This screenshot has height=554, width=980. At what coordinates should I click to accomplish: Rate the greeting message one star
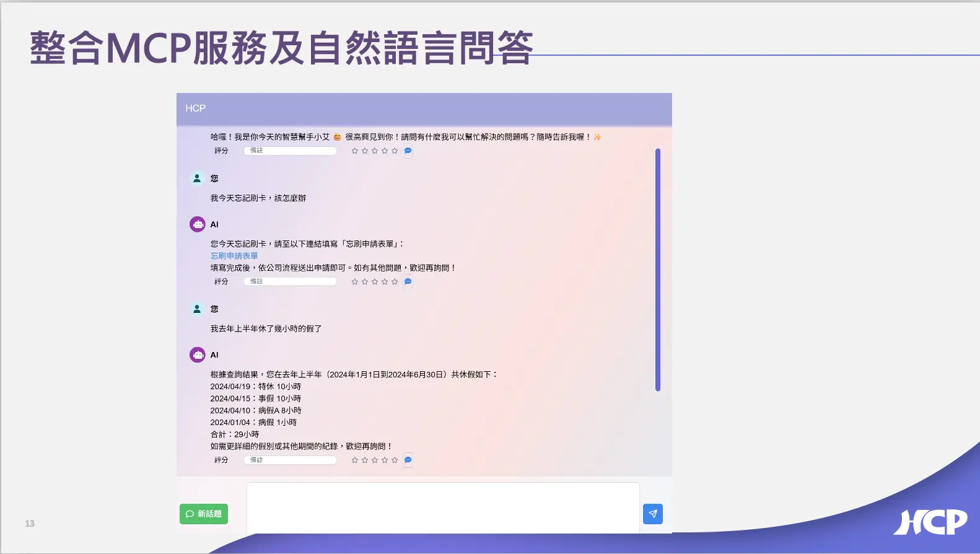354,151
